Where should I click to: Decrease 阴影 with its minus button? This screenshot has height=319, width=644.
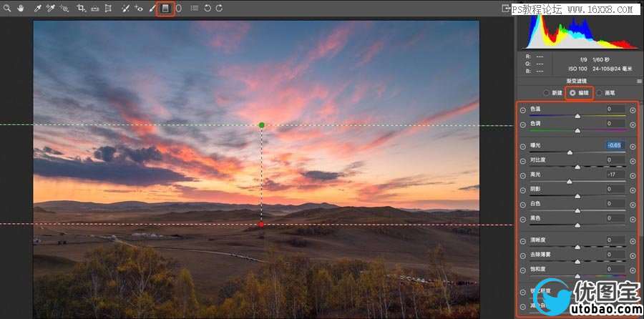[x=522, y=190]
